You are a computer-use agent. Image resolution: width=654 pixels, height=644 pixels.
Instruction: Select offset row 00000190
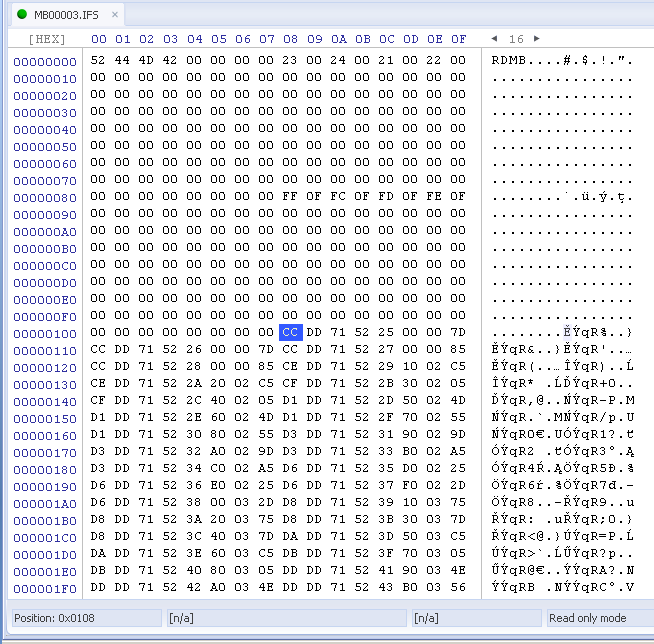[x=45, y=487]
